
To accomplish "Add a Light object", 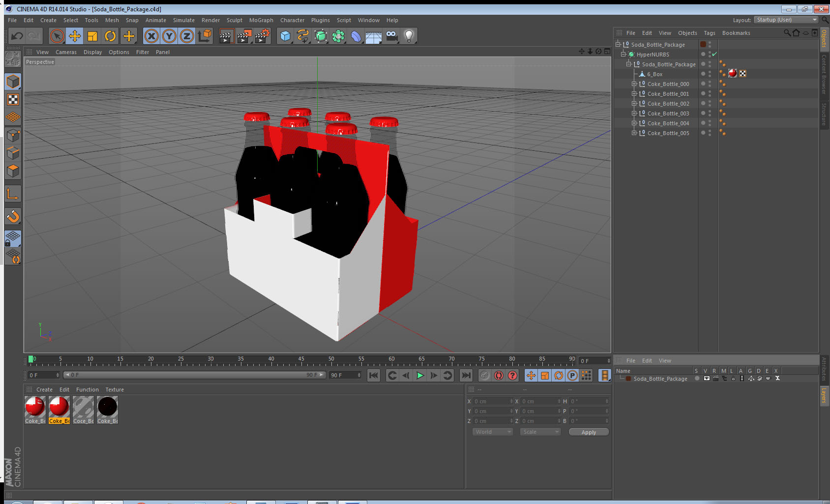I will pyautogui.click(x=409, y=36).
